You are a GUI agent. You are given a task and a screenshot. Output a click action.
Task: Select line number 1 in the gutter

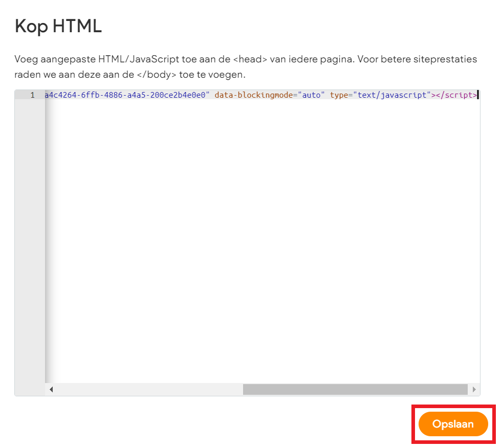pyautogui.click(x=32, y=95)
